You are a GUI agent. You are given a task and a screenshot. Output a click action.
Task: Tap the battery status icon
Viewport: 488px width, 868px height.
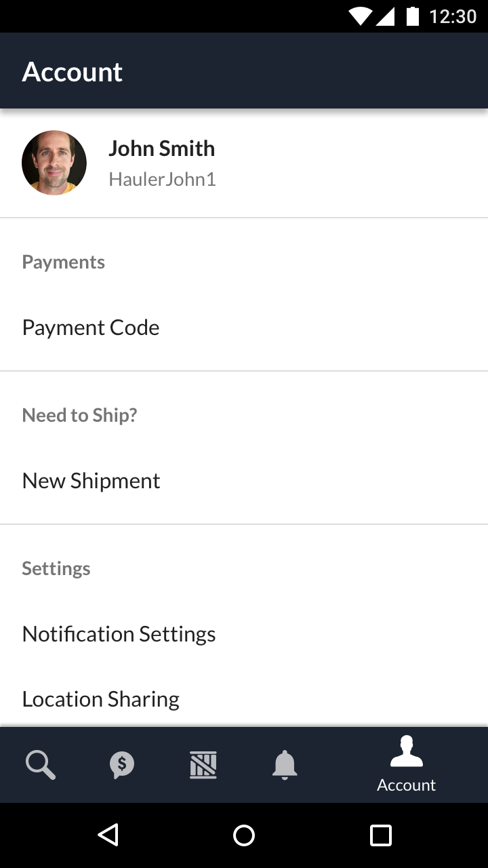[x=412, y=16]
